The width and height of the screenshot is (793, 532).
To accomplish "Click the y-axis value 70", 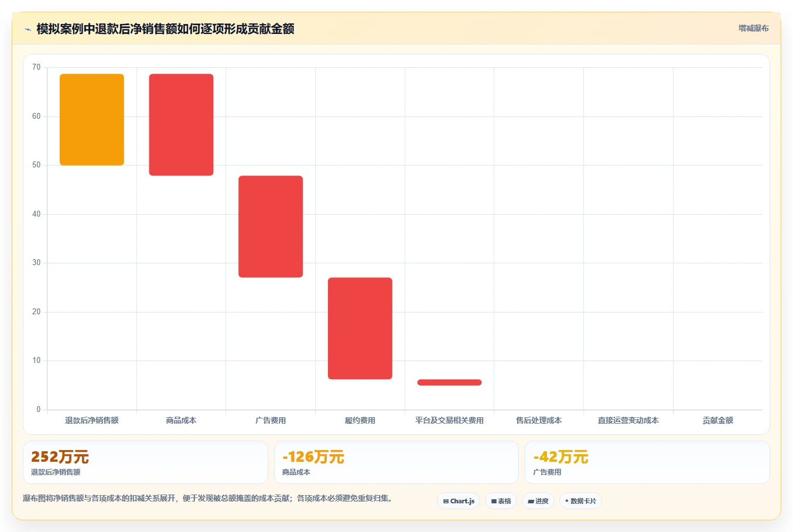I will [36, 67].
